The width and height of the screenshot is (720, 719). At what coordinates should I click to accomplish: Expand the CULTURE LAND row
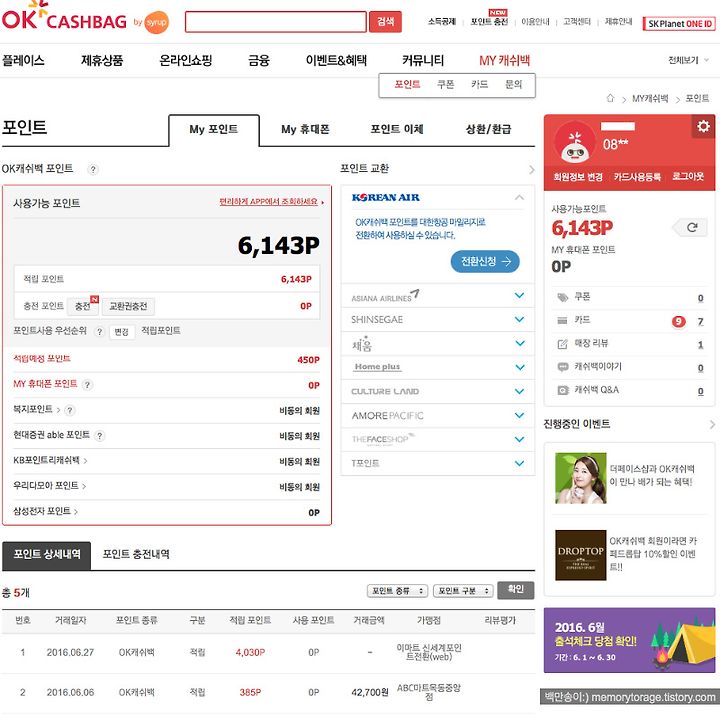[x=519, y=391]
